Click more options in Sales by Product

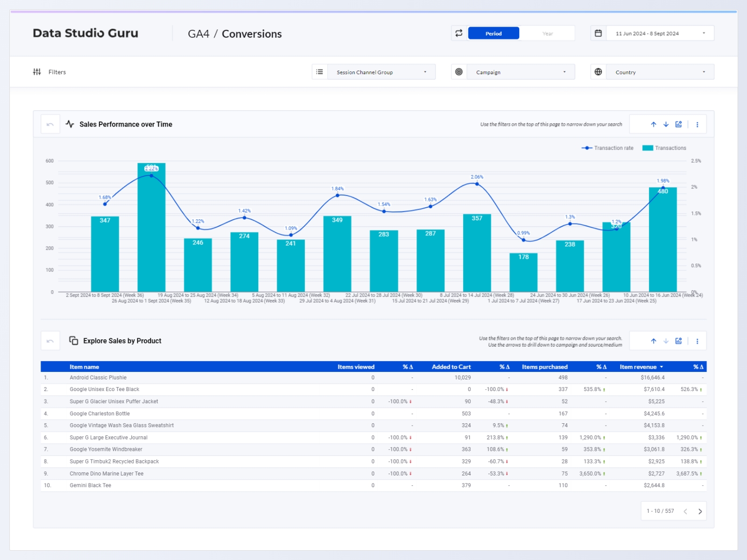coord(698,341)
